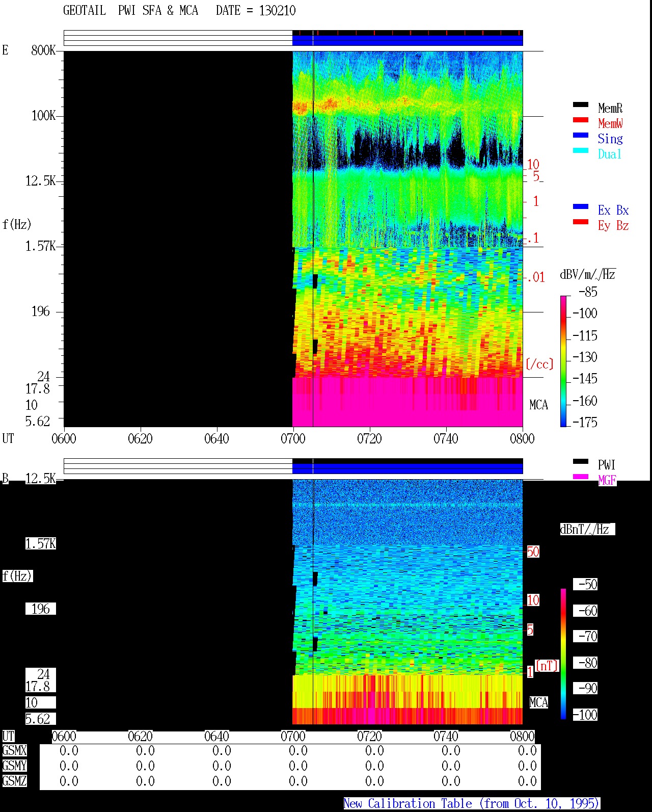Click the GSMY row label
The image size is (652, 812).
coord(14,766)
